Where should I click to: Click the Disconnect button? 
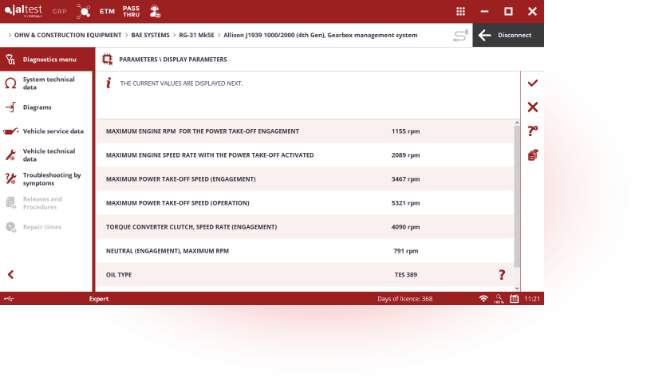click(x=508, y=35)
